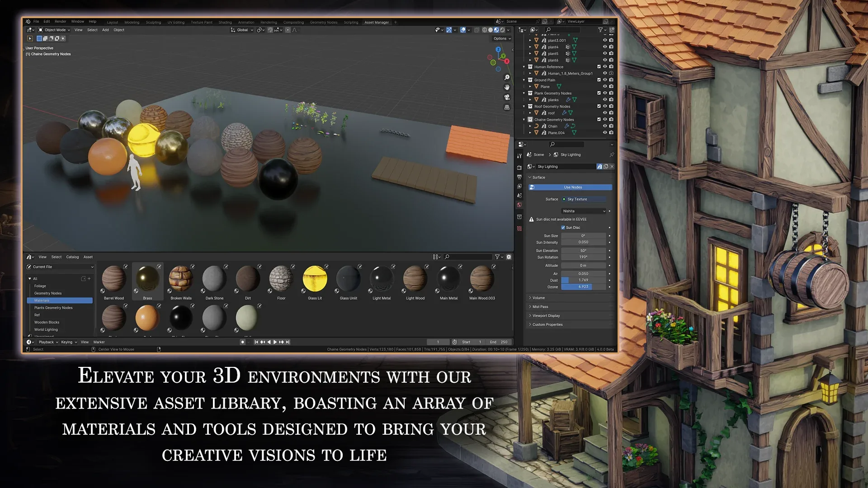
Task: Pin the Sky Lighting properties panel
Action: tap(612, 155)
